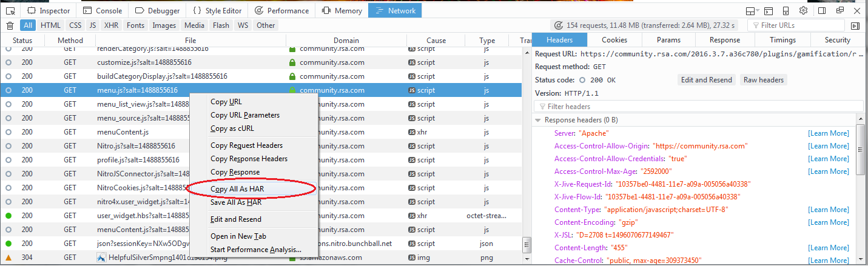Open the split console icon
Image resolution: width=868 pixels, height=266 pixels.
pyautogui.click(x=769, y=11)
